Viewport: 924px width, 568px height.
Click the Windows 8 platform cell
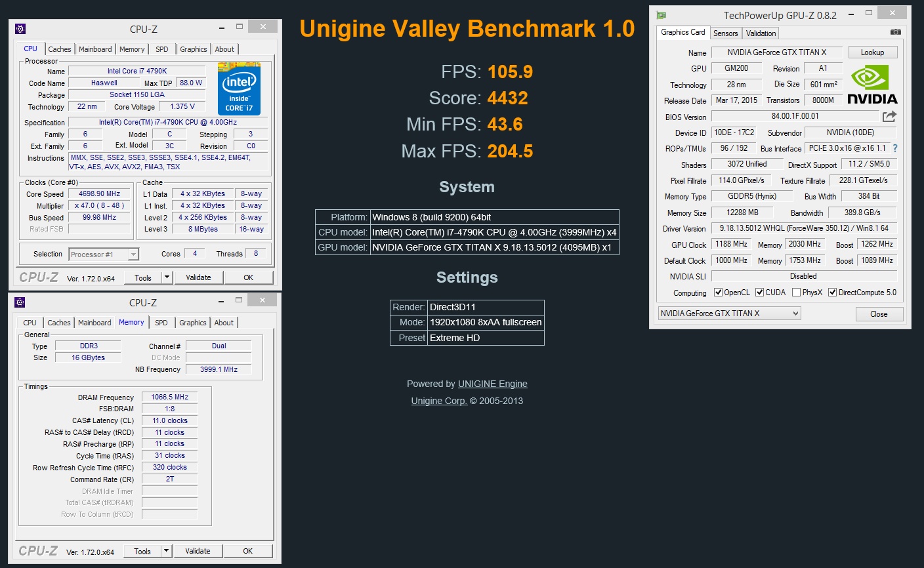[494, 217]
